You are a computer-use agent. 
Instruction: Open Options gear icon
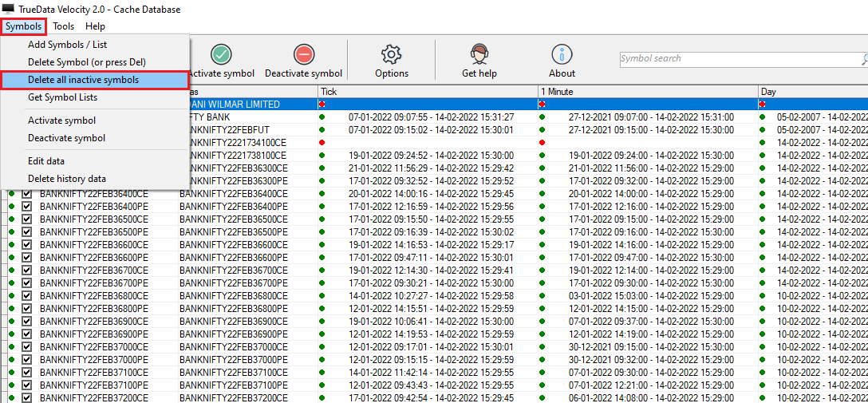pos(392,54)
